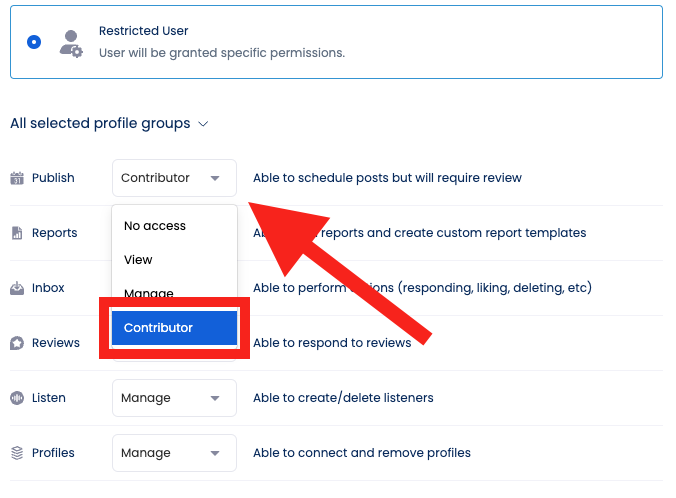Screen dimensions: 676x498
Task: Select the highlighted Contributor option
Action: coord(174,328)
